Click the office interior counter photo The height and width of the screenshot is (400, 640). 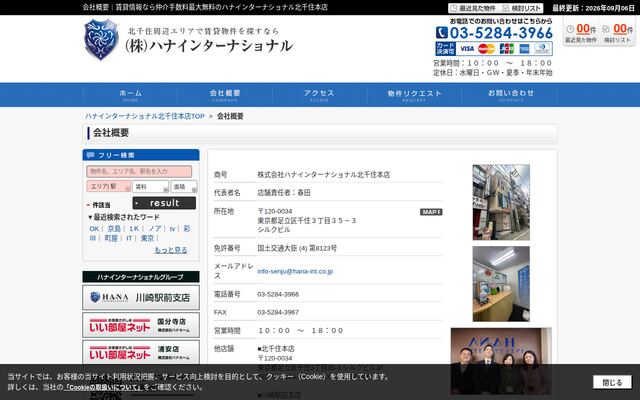click(501, 284)
